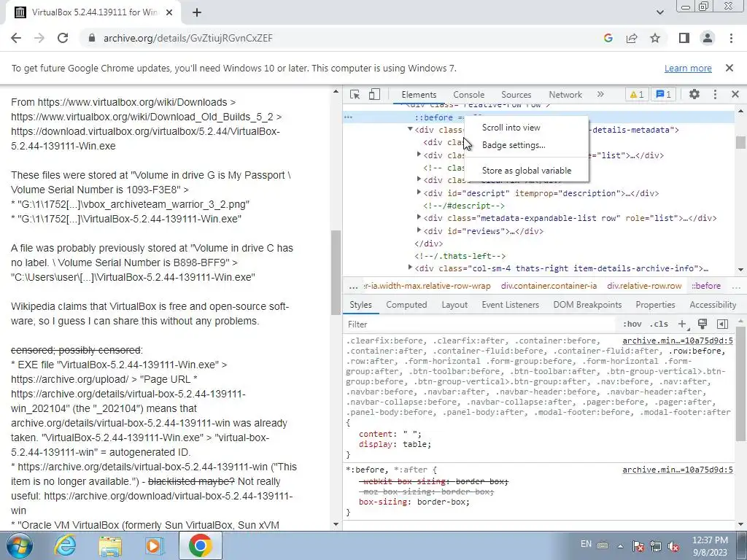Open the tab search dropdown arrow
Viewport: 747px width, 560px height.
(x=659, y=12)
